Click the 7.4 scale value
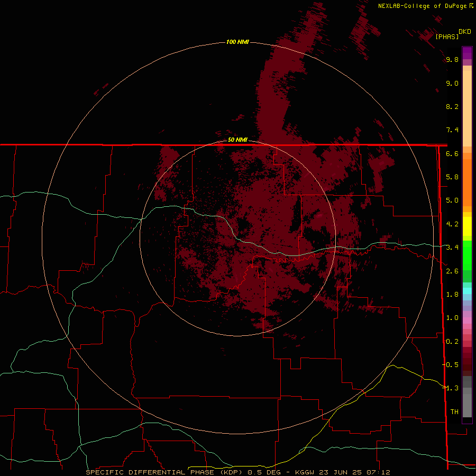 point(452,130)
